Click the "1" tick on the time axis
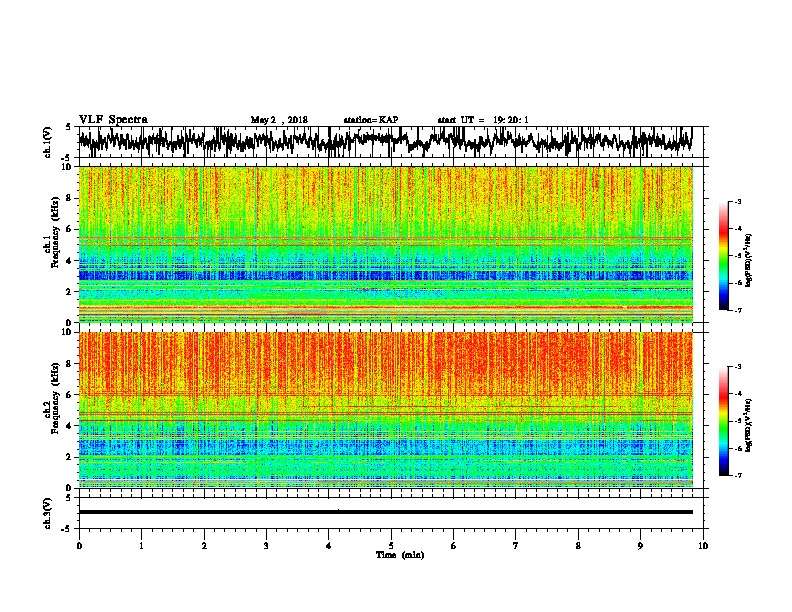The width and height of the screenshot is (792, 612). coord(141,546)
